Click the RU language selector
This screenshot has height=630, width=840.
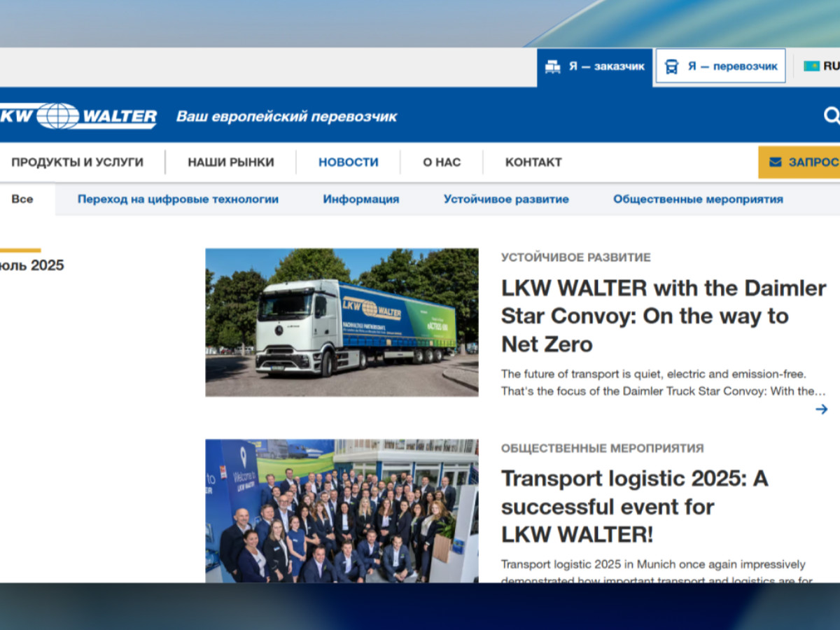tap(822, 66)
